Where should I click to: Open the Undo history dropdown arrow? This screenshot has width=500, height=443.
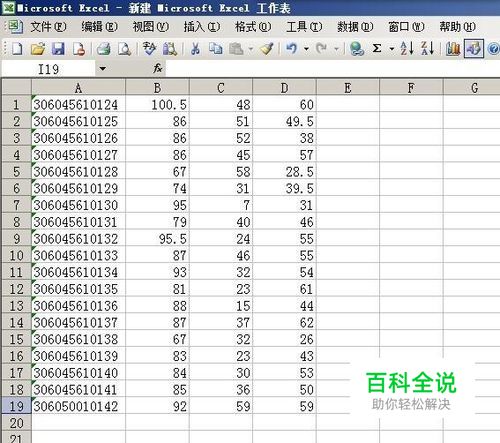click(x=306, y=49)
